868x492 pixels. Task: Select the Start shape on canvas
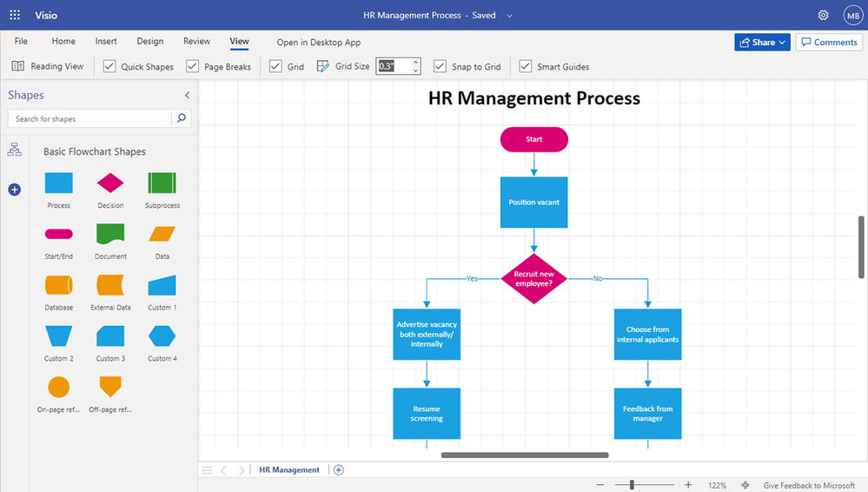534,139
